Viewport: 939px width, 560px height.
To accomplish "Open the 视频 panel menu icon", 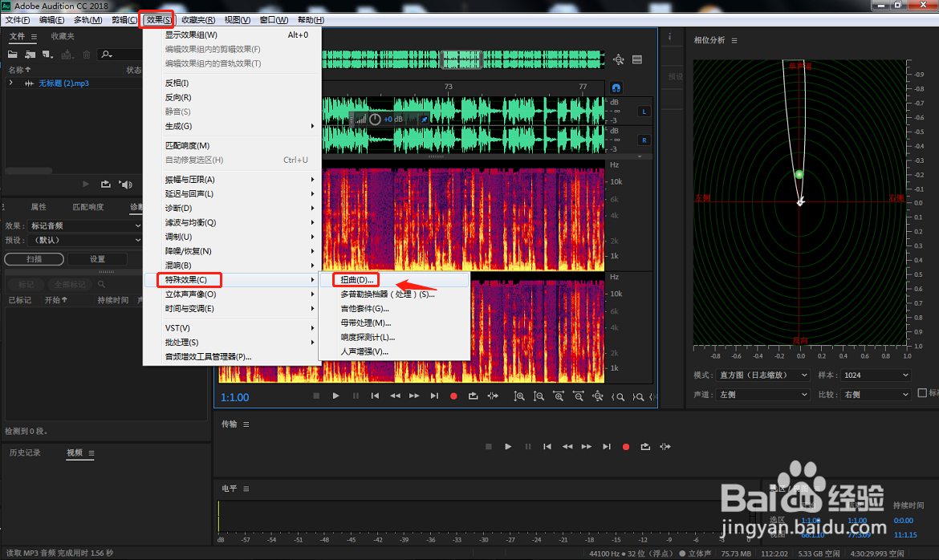I will (x=91, y=452).
